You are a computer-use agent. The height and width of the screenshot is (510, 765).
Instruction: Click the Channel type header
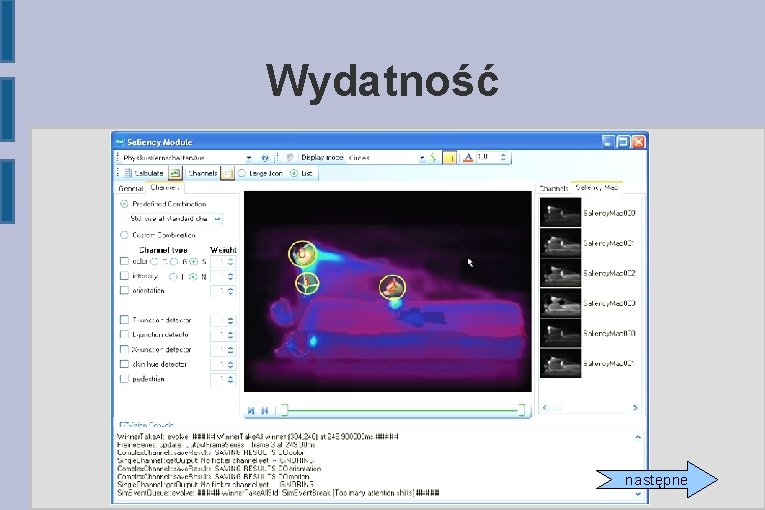[163, 250]
